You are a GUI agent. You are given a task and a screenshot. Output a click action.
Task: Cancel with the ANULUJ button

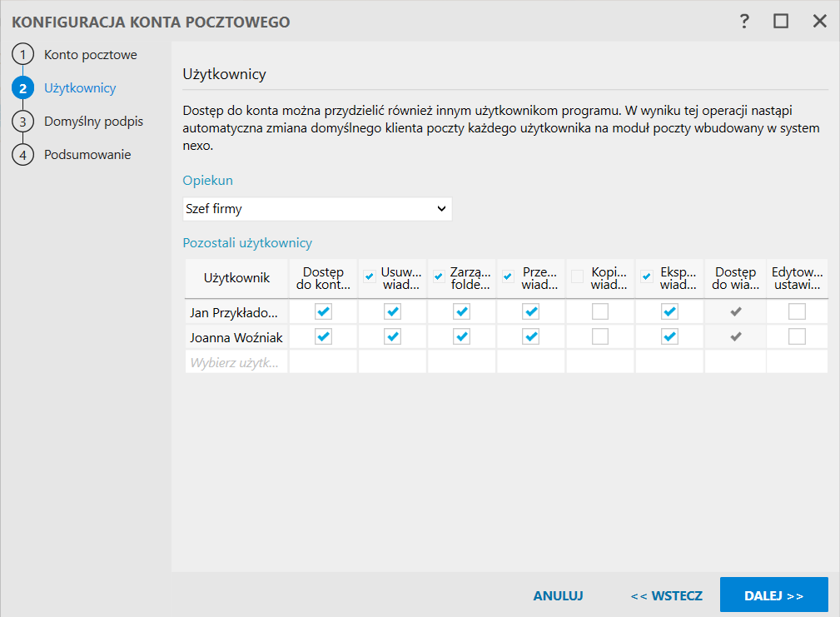pyautogui.click(x=558, y=596)
